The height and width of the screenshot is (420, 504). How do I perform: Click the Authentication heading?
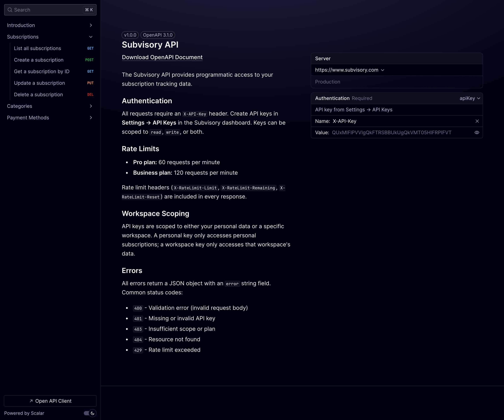point(147,101)
